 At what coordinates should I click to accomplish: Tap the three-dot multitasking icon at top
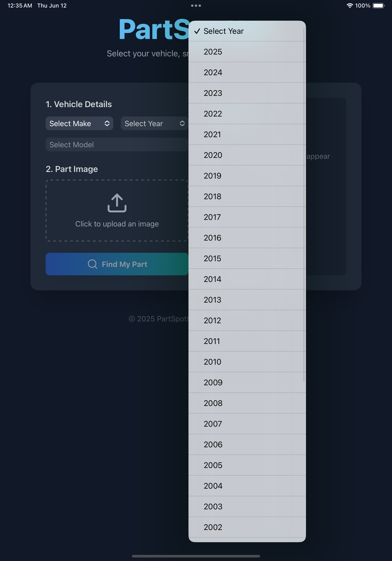(x=196, y=6)
